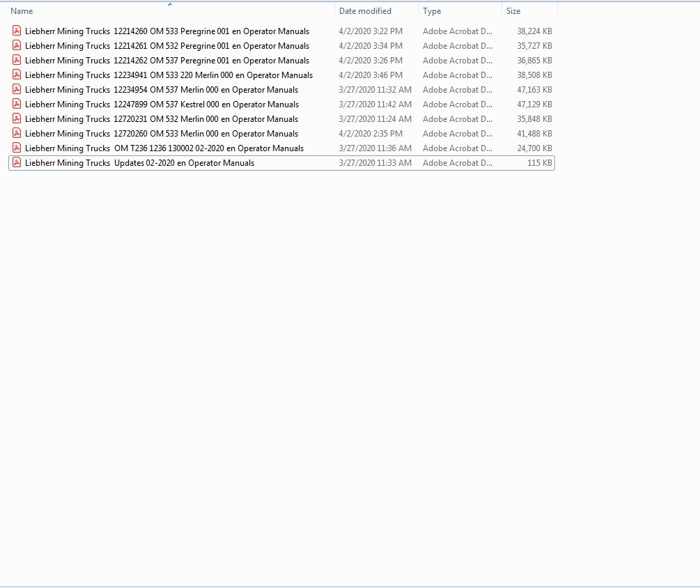Click date 4/2/2020 3:22 PM
The image size is (700, 588).
coord(371,31)
